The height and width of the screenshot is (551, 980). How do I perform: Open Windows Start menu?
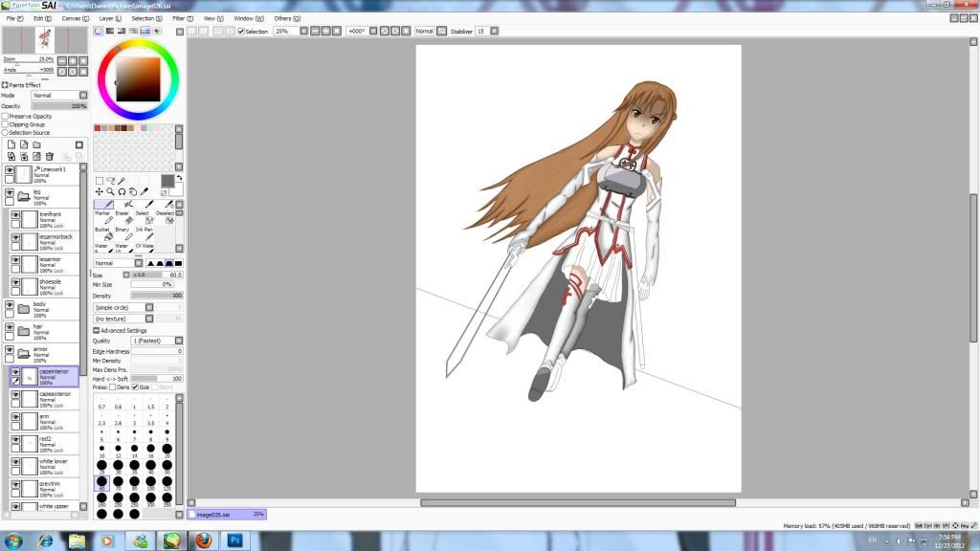pos(13,540)
